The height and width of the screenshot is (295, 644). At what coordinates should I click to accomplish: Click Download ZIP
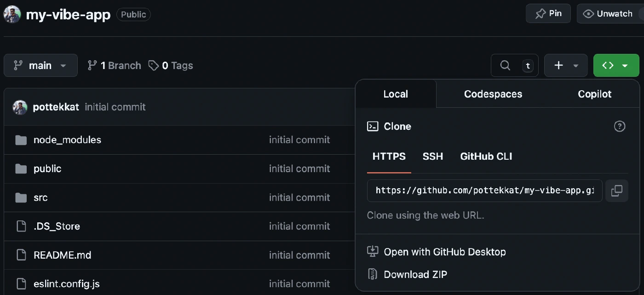click(407, 274)
